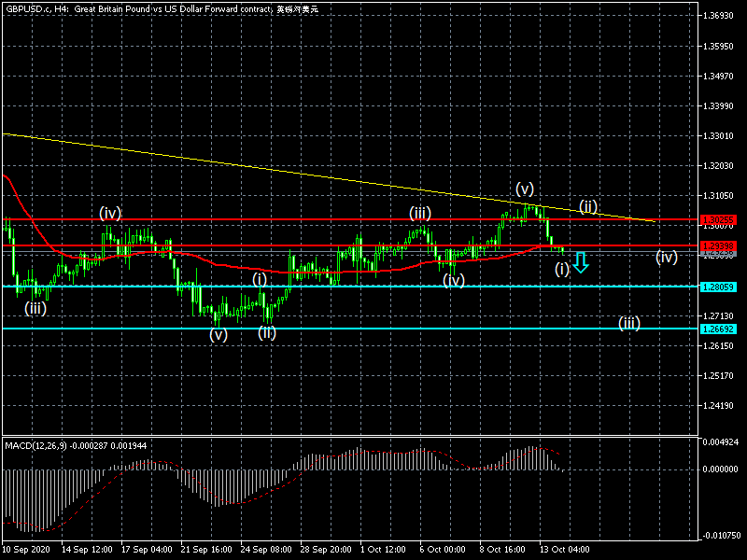This screenshot has width=747, height=560.
Task: Click the 0.004924 value on the MACD scale
Action: click(x=721, y=441)
